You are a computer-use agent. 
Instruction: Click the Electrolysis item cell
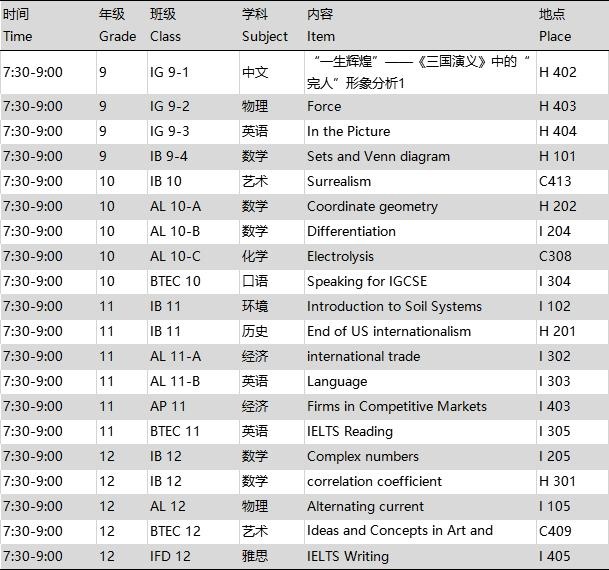coord(340,256)
